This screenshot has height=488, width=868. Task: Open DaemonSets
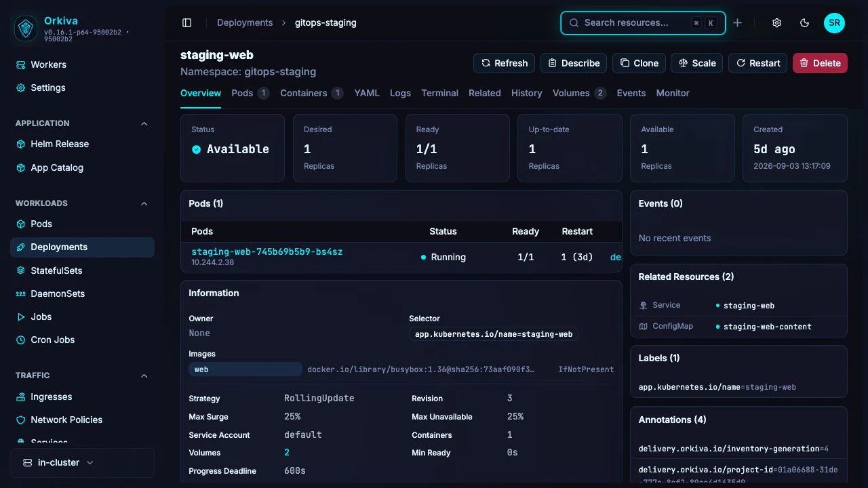[x=82, y=293]
